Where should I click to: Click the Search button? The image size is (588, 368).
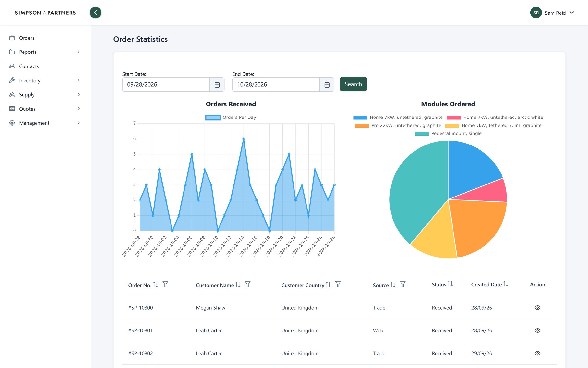353,84
